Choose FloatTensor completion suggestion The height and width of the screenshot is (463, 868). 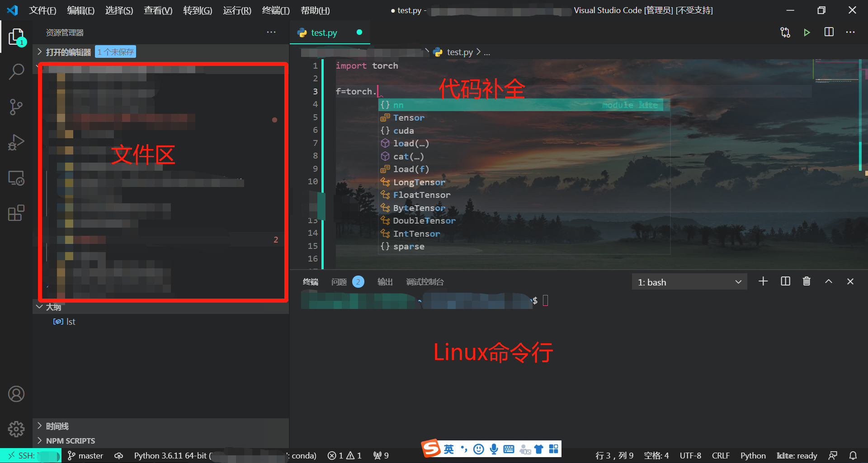[524, 195]
